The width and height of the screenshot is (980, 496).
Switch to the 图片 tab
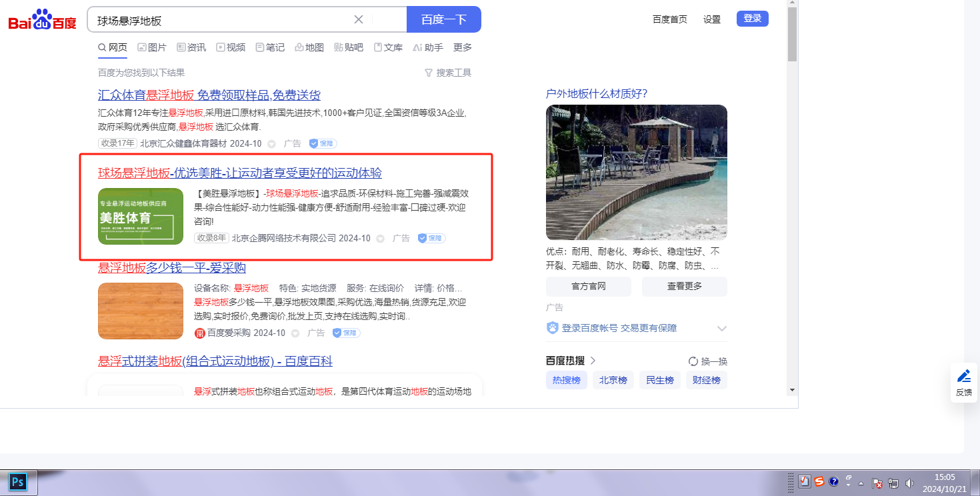point(152,47)
